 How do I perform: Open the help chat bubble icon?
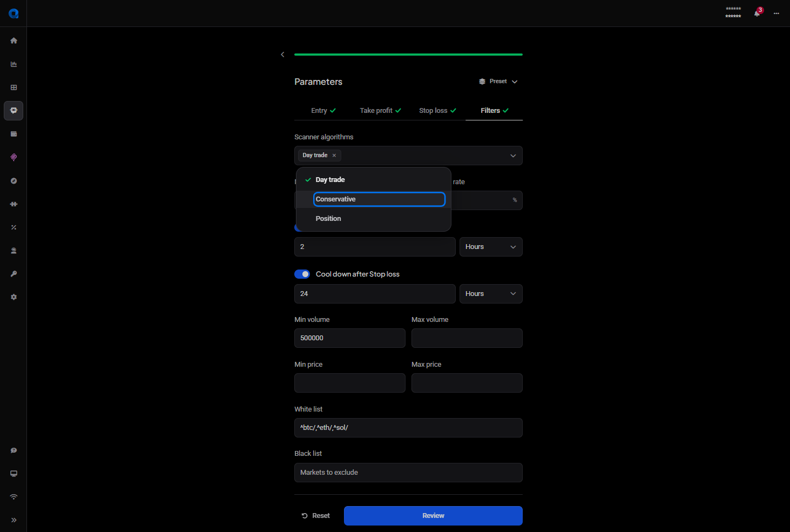(x=13, y=450)
